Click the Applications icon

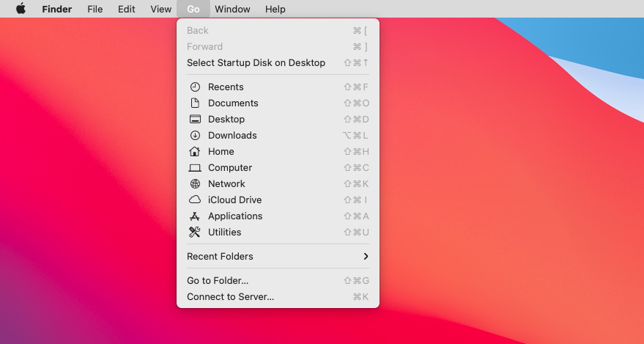[x=195, y=216]
